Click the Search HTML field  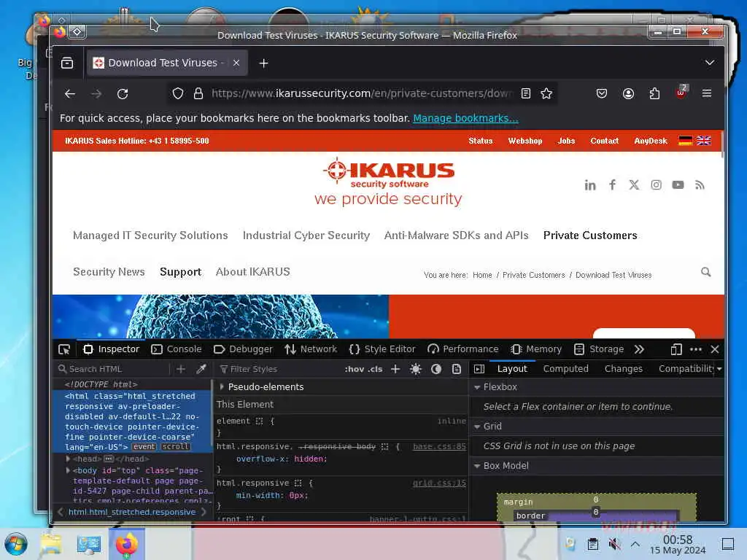[112, 369]
